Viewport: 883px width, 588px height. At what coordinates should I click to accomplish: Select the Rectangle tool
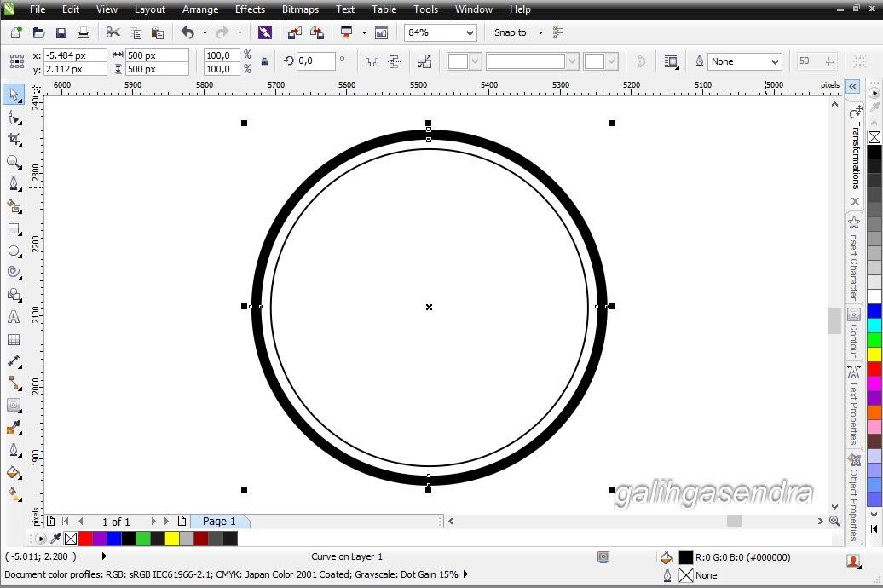tap(14, 228)
